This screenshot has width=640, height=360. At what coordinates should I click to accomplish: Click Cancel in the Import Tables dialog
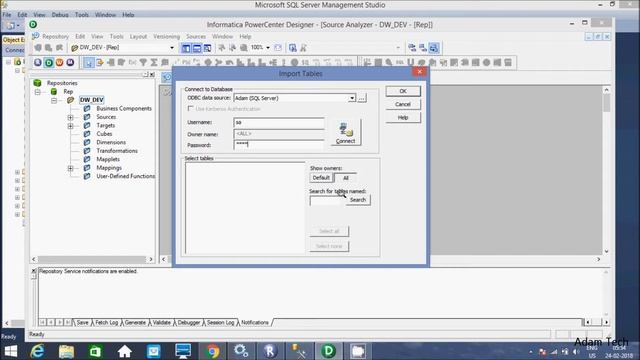[x=403, y=104]
